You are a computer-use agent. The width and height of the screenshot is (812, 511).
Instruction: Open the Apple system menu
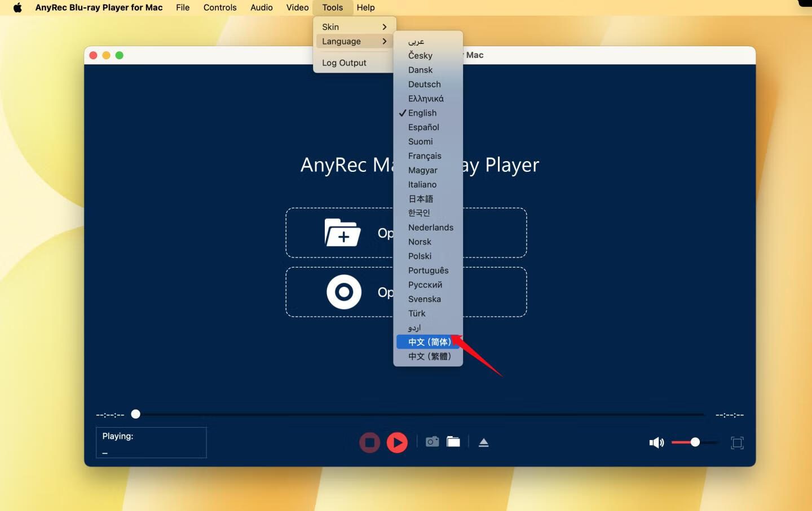pyautogui.click(x=17, y=7)
